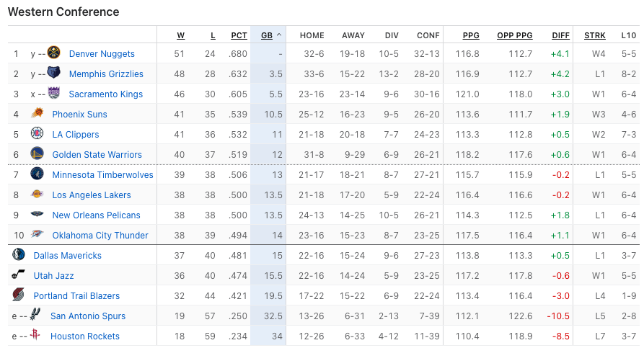
Task: Sort by DIFF column header
Action: coord(560,35)
